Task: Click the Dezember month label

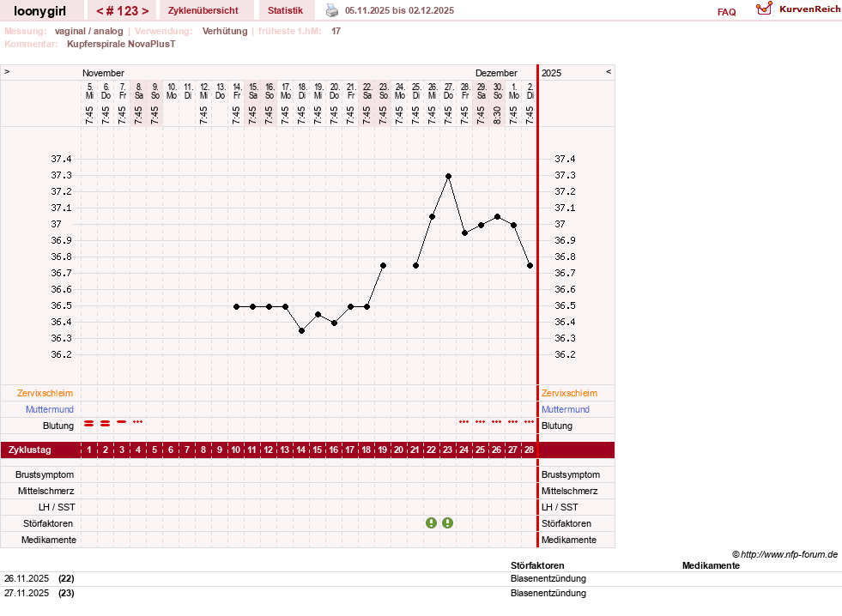Action: (496, 73)
